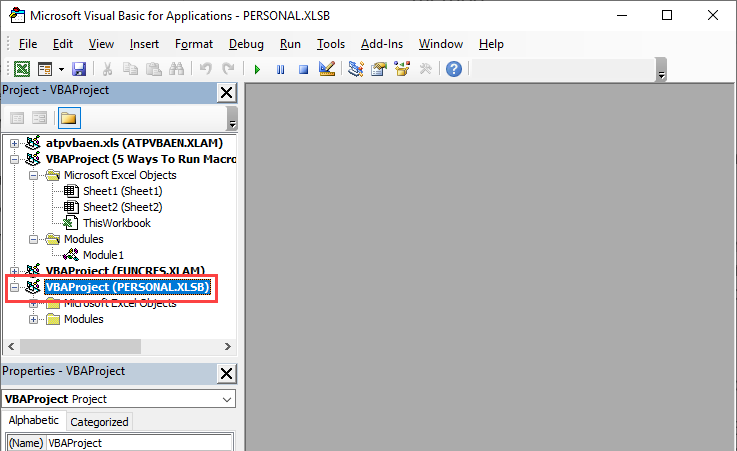This screenshot has height=451, width=737.
Task: Open the Project panel toolbar options arrow
Action: [232, 118]
